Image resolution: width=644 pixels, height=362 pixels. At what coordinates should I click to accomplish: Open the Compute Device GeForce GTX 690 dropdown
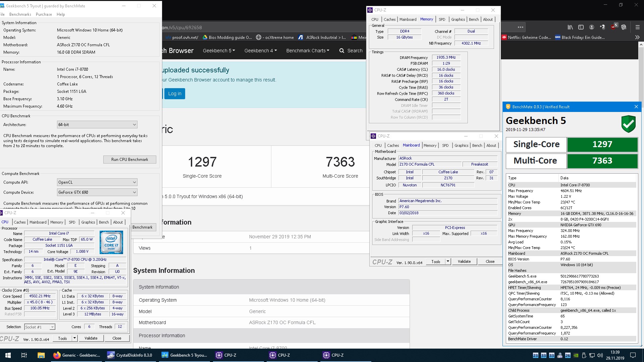(97, 192)
